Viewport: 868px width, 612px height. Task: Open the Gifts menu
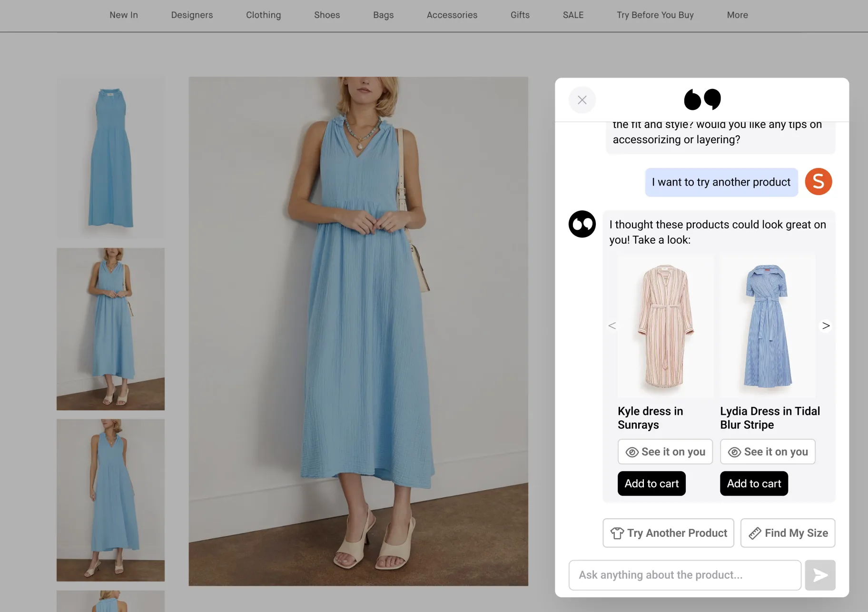[x=520, y=15]
